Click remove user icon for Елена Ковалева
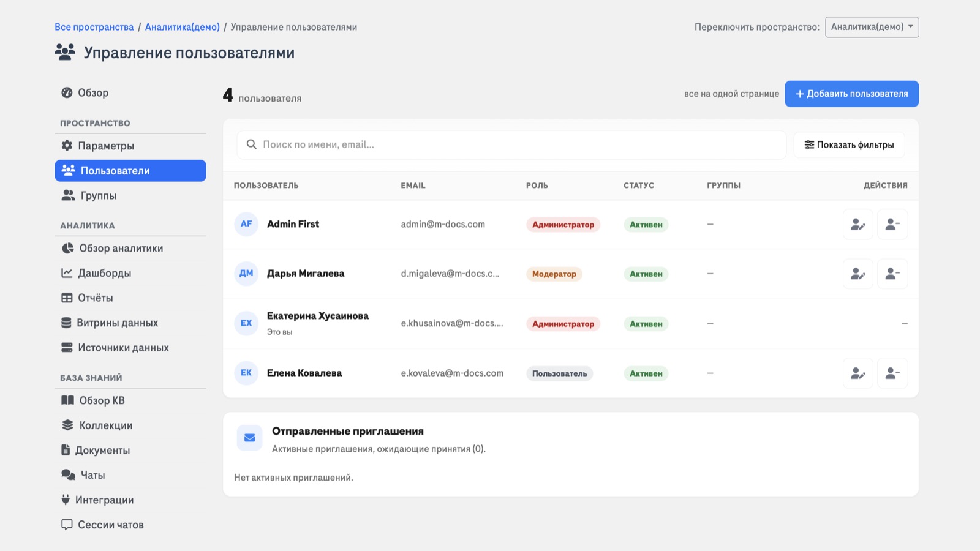 (x=892, y=373)
